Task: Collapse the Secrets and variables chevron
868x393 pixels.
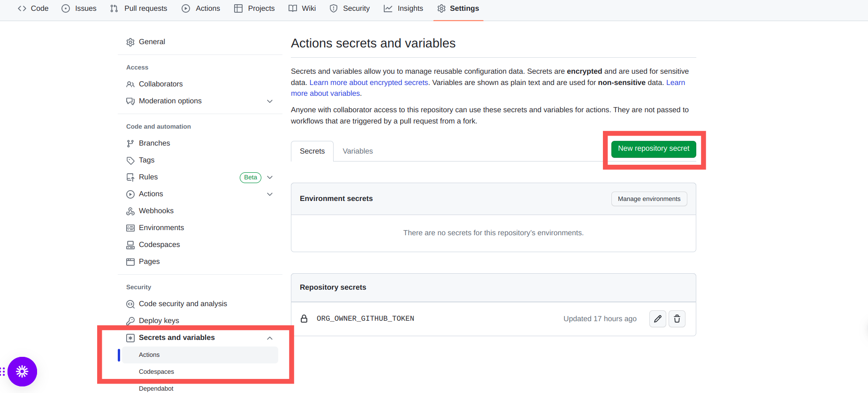Action: (x=270, y=338)
